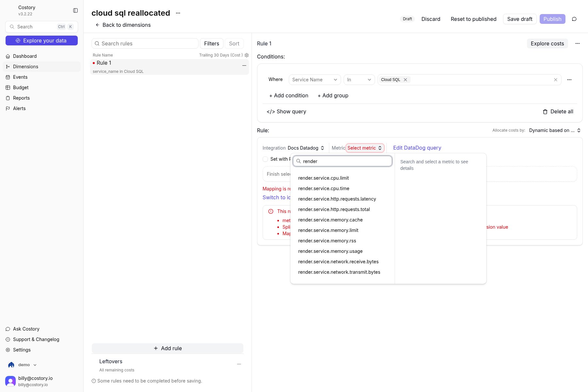
Task: Open the Budget page
Action: [42, 88]
